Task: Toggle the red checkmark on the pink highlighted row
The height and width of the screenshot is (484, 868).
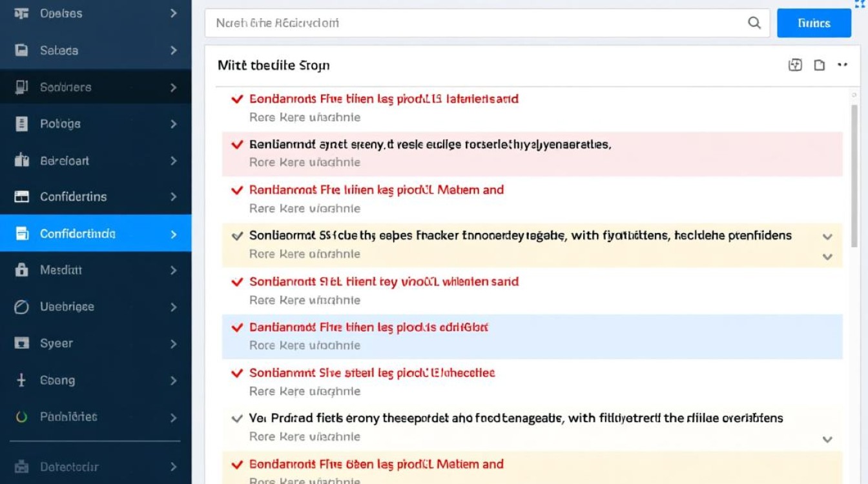Action: pos(237,145)
